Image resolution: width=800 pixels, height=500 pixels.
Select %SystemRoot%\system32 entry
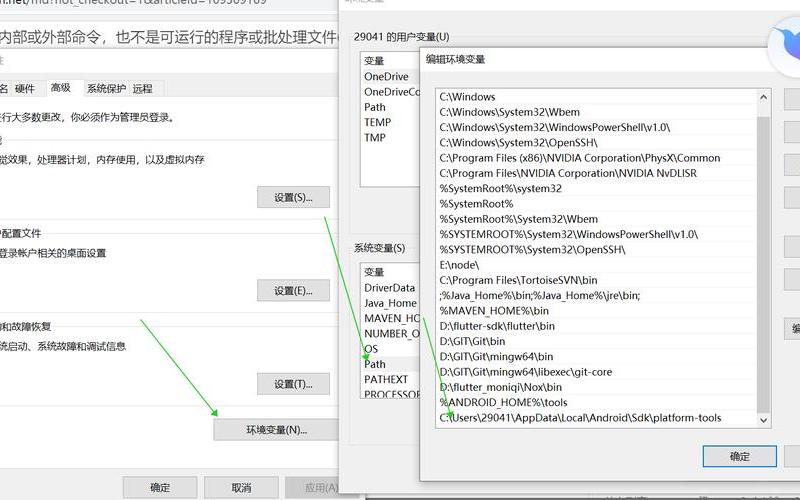point(597,188)
